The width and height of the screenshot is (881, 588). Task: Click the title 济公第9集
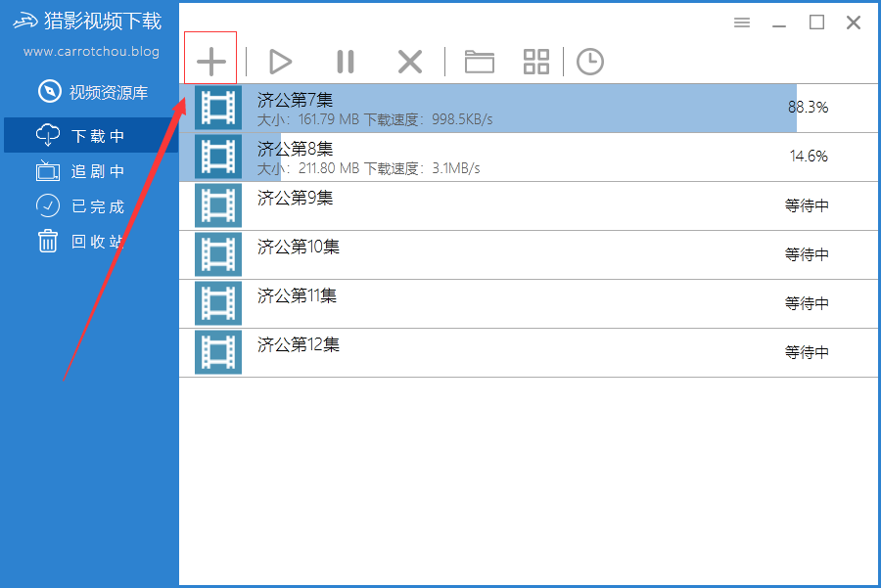pos(295,198)
